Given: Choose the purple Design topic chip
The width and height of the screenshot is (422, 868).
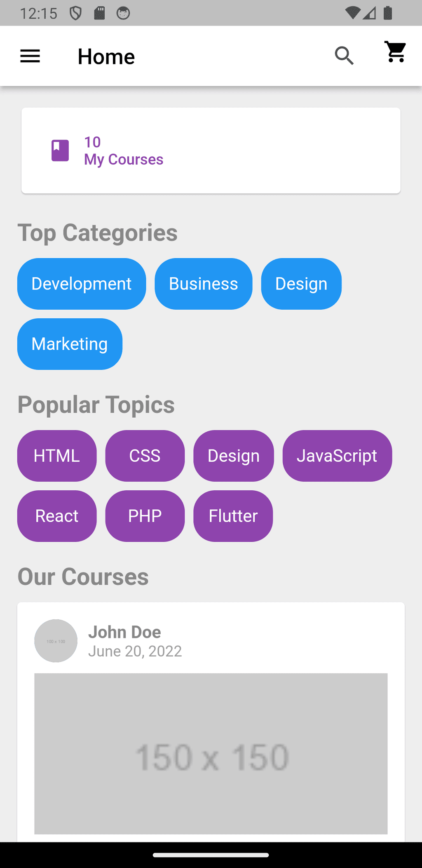Looking at the screenshot, I should (233, 456).
